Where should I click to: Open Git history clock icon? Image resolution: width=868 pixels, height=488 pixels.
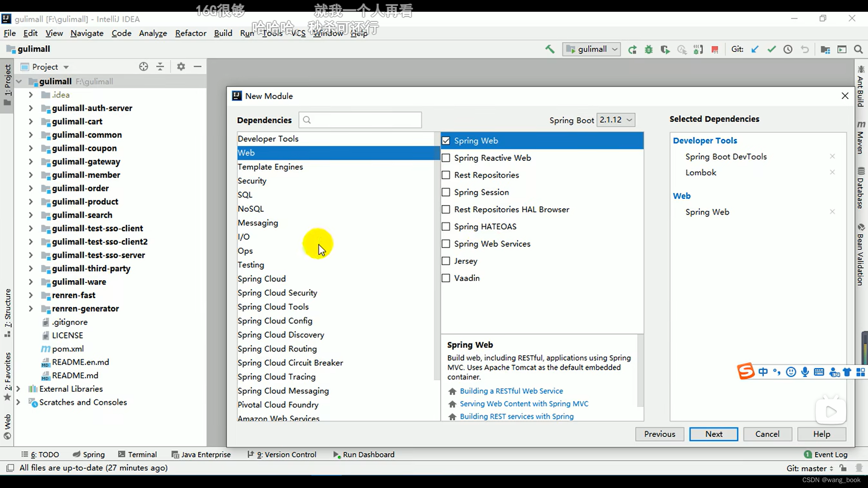click(x=788, y=49)
